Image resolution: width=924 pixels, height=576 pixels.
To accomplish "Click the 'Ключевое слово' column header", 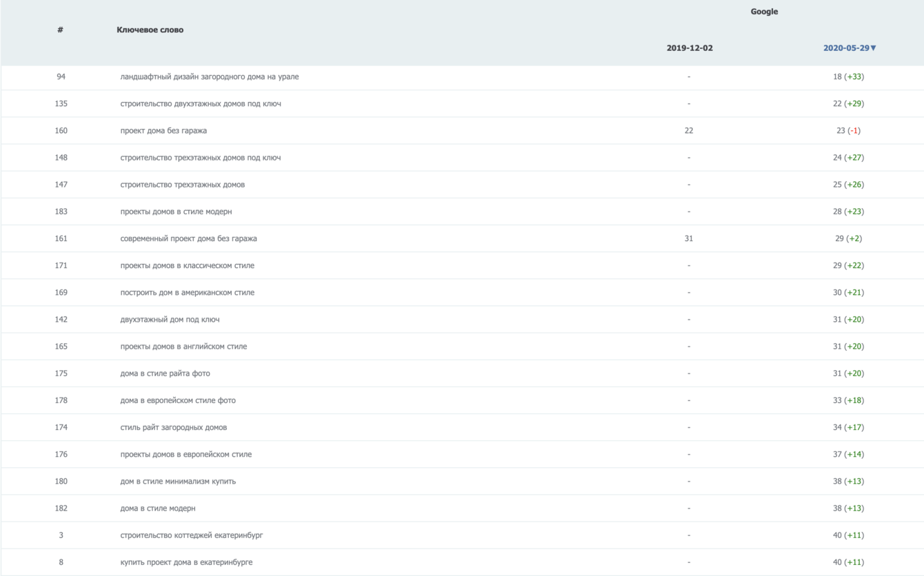I will click(150, 30).
